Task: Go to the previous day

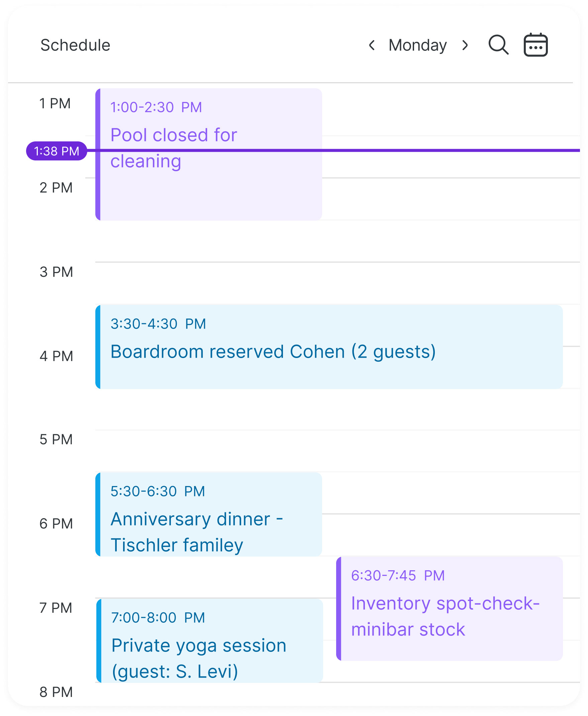Action: (372, 45)
